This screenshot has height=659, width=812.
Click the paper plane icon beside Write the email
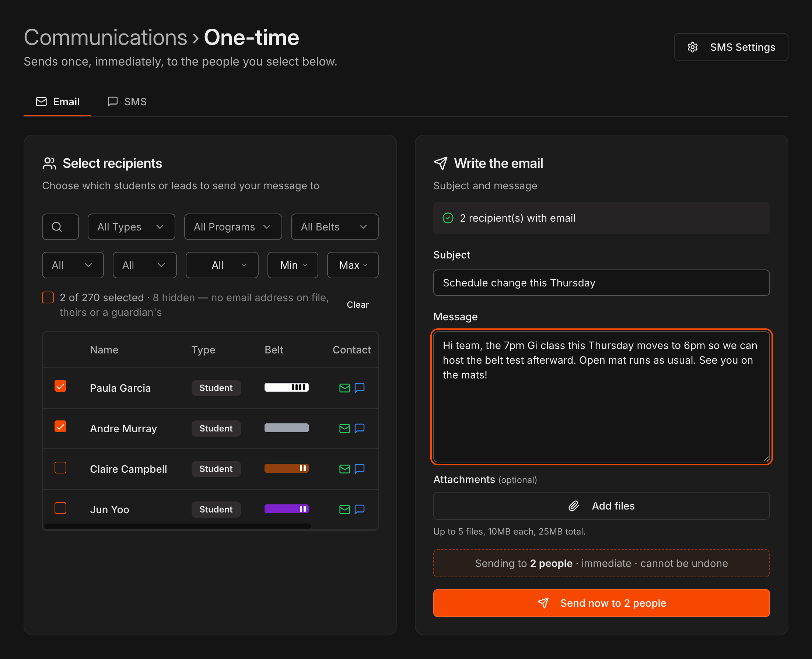pyautogui.click(x=441, y=163)
